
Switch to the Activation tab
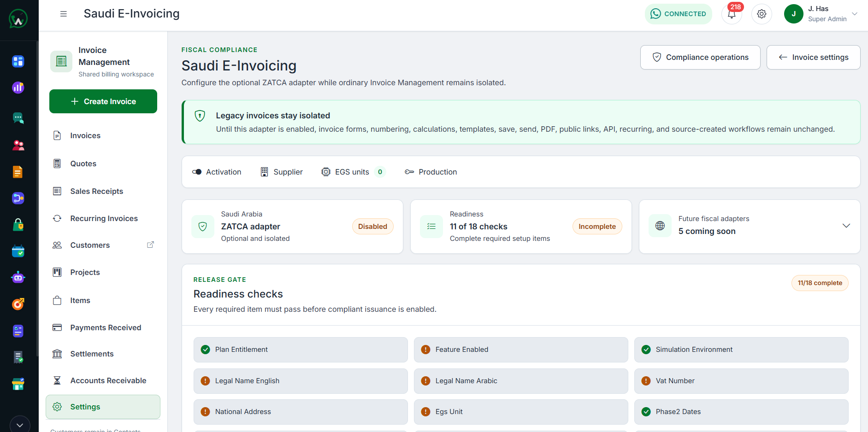[x=217, y=172]
